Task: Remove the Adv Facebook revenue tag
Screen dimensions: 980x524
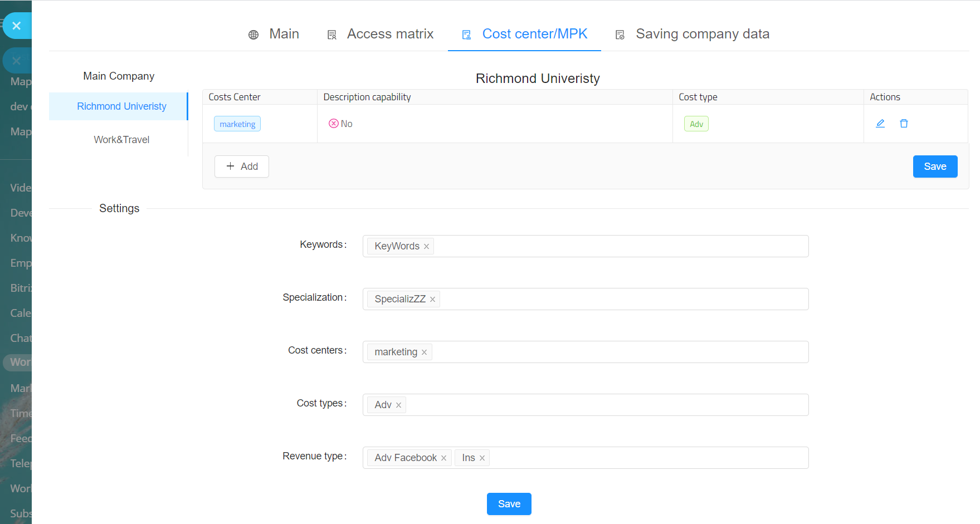Action: [443, 458]
